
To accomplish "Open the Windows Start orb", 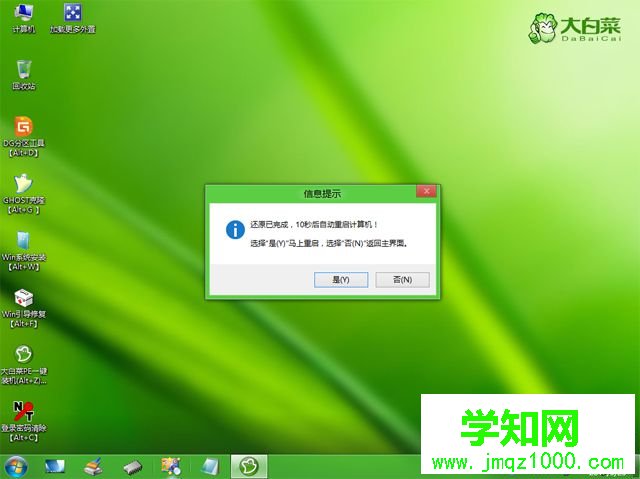I will tap(16, 467).
